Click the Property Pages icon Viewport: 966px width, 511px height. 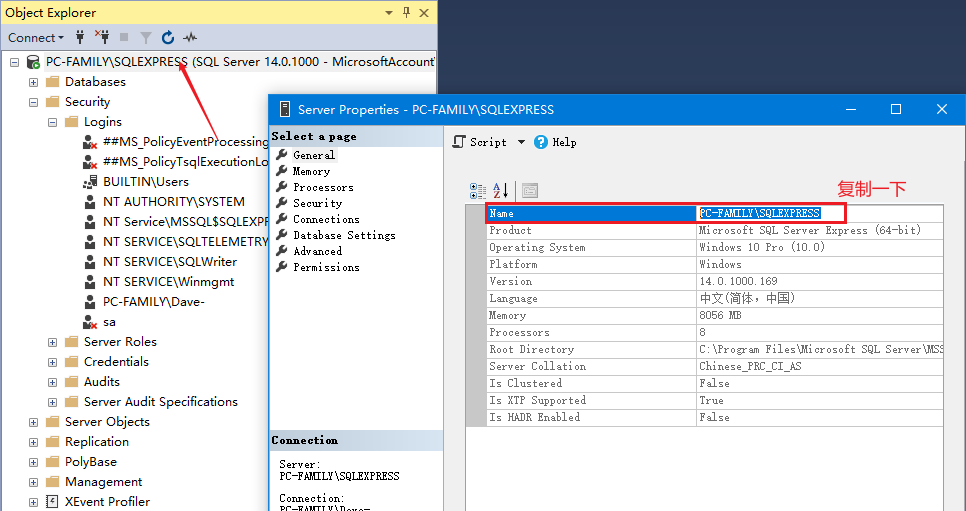(530, 190)
